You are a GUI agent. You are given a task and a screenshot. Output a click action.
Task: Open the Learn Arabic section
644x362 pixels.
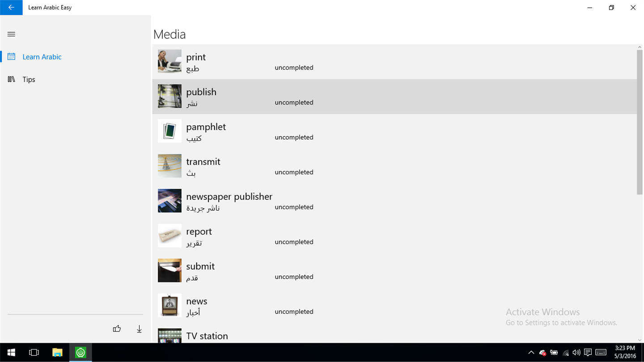pyautogui.click(x=42, y=57)
